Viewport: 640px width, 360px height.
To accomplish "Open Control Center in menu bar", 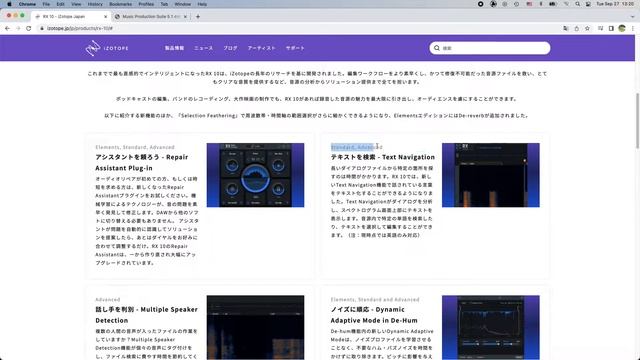I will [x=588, y=4].
